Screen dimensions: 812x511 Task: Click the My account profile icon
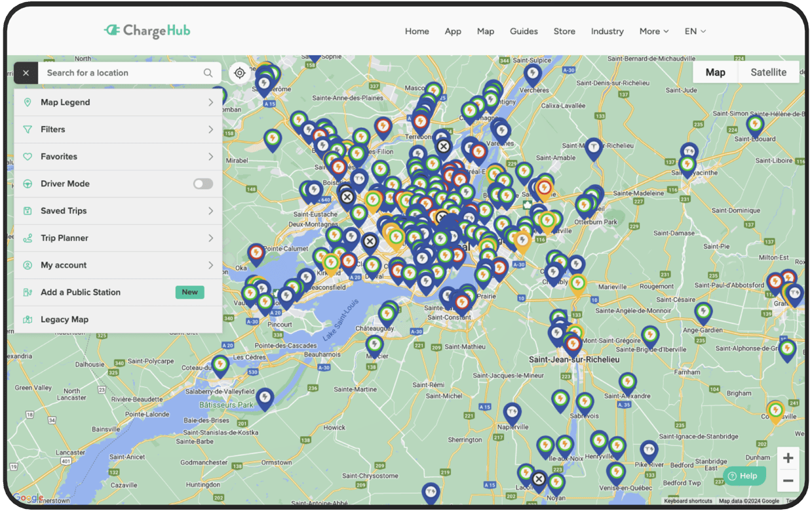(28, 265)
